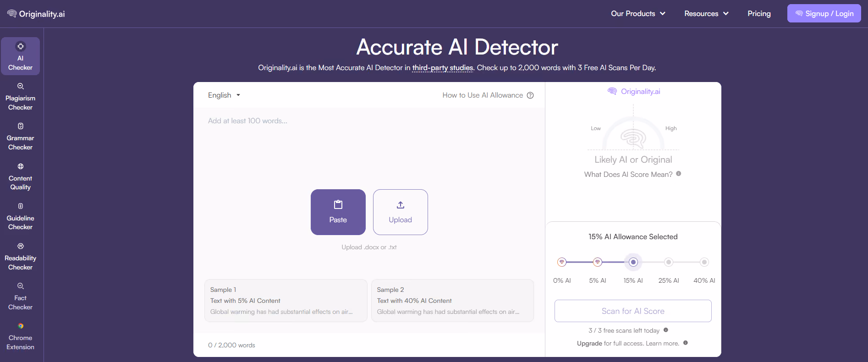868x362 pixels.
Task: Follow the third-party studies link
Action: point(443,68)
